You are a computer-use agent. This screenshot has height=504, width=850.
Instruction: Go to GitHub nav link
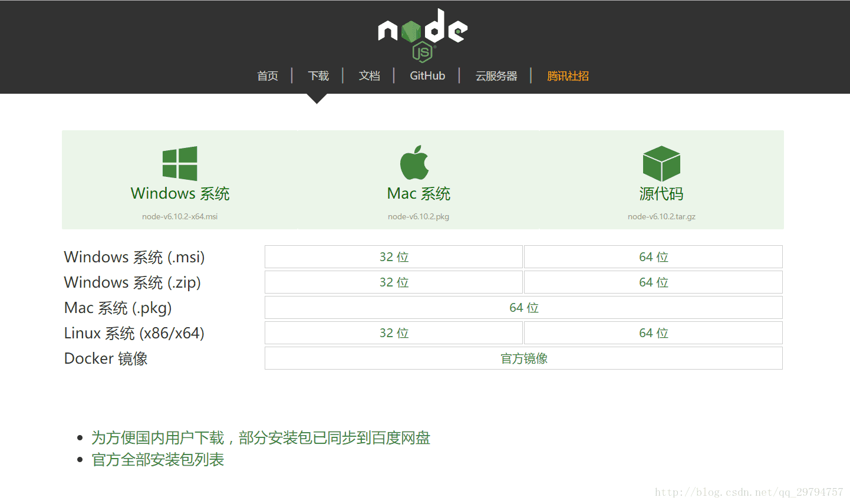coord(427,76)
